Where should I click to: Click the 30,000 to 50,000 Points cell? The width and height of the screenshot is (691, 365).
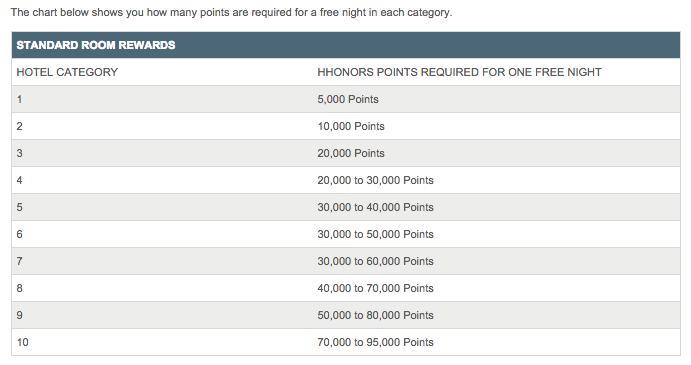pyautogui.click(x=375, y=234)
